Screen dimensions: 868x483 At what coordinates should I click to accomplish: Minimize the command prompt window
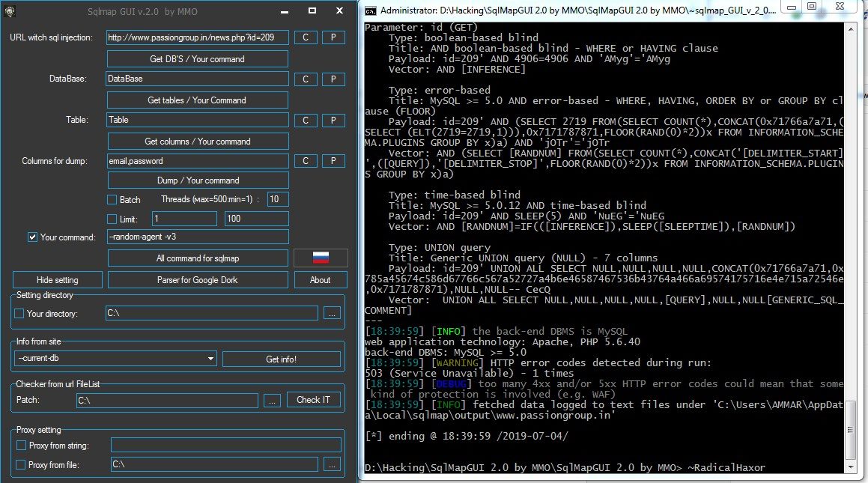(792, 7)
